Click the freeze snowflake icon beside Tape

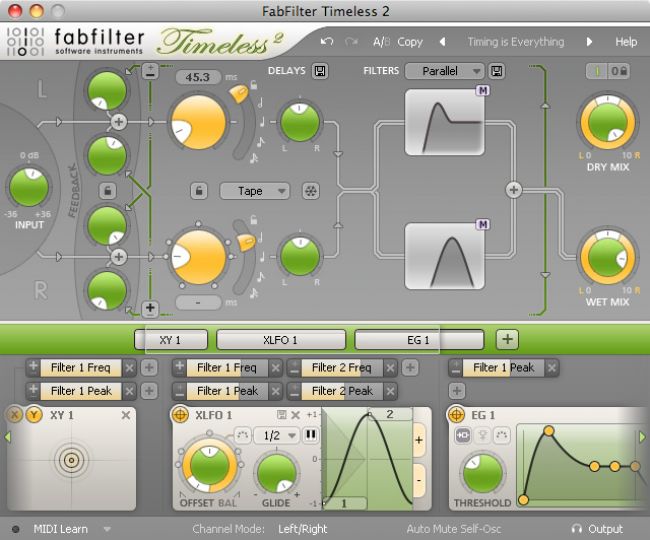[310, 190]
